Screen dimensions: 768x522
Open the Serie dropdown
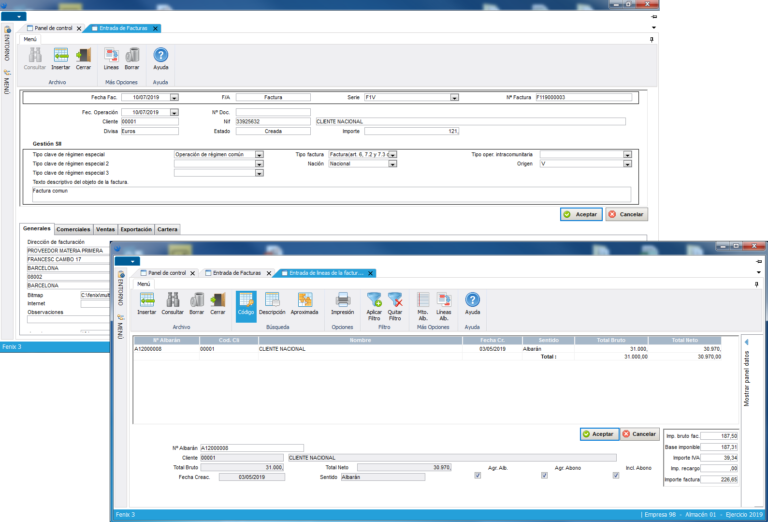[454, 98]
